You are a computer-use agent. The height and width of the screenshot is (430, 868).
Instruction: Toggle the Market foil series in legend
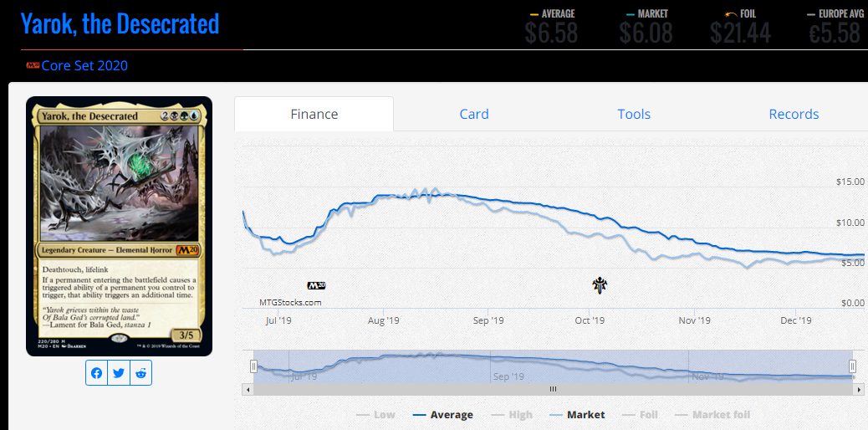click(713, 414)
